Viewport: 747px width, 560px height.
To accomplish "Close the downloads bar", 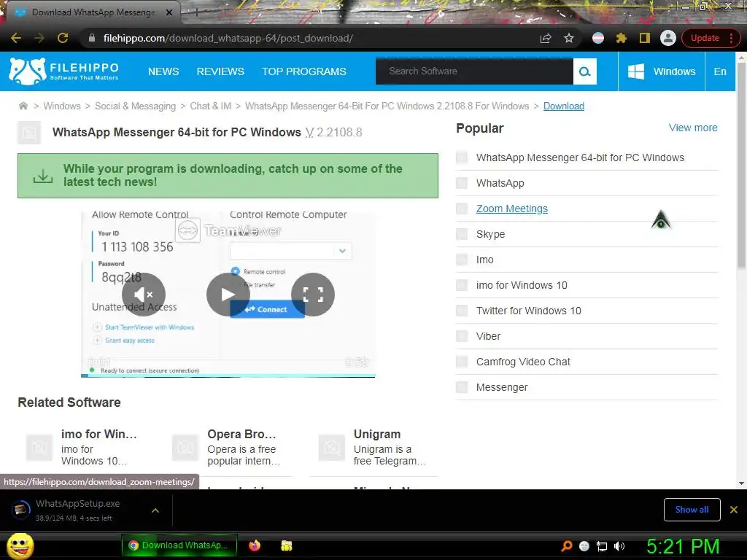I will point(734,510).
